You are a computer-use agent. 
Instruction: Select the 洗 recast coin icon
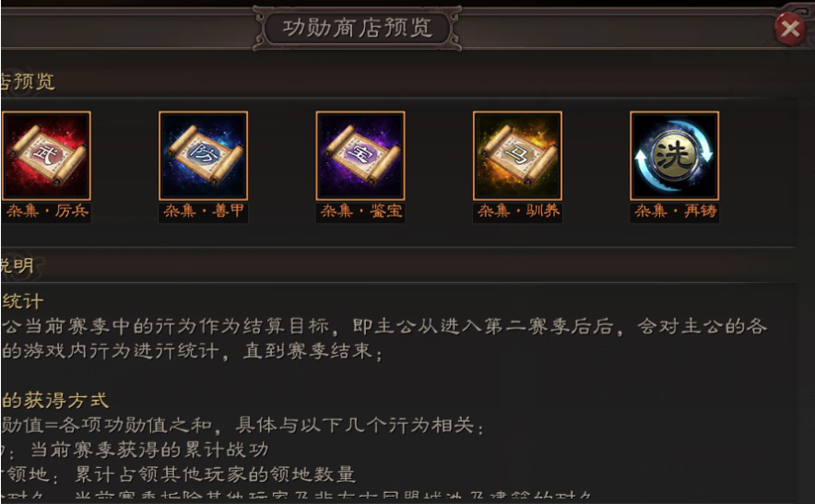(x=675, y=156)
